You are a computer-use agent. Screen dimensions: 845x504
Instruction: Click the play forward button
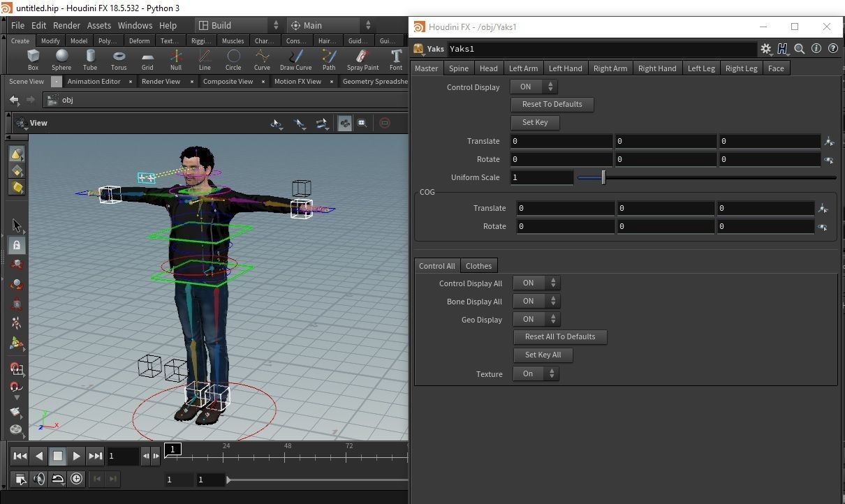(x=77, y=456)
